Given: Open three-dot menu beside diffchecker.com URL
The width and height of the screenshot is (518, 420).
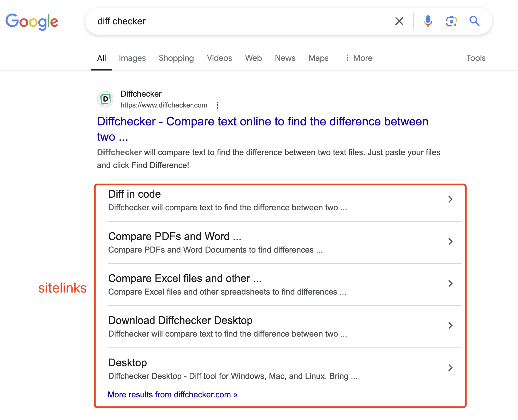Looking at the screenshot, I should tap(218, 105).
